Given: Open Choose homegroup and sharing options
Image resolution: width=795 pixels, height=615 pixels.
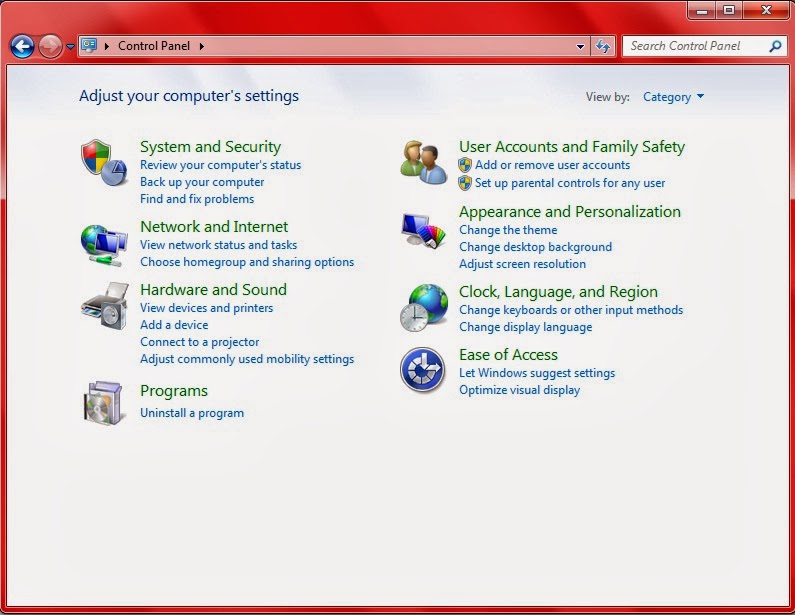Looking at the screenshot, I should 247,262.
